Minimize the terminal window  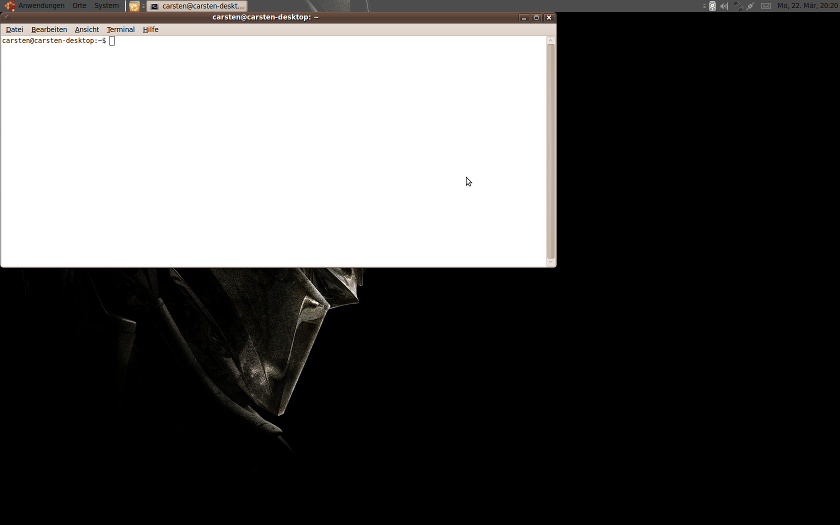tap(523, 18)
